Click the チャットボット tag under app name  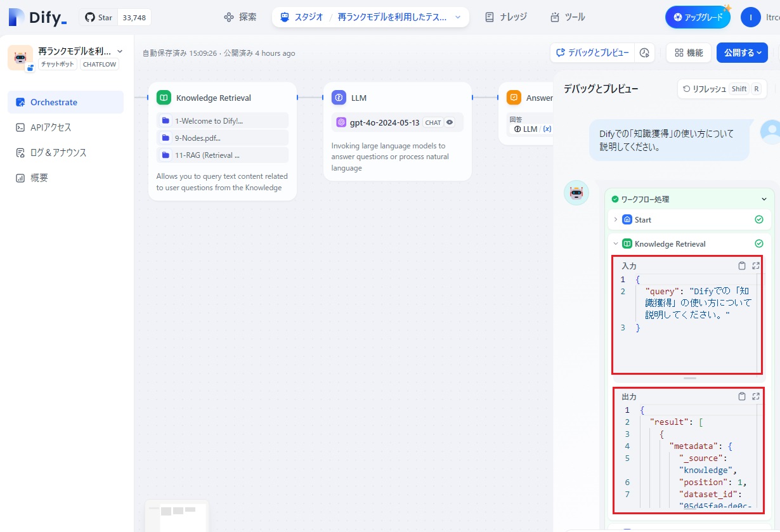(x=58, y=64)
